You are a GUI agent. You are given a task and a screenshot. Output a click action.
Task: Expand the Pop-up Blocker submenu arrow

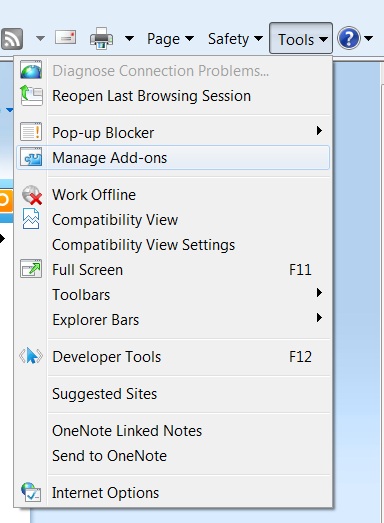319,131
